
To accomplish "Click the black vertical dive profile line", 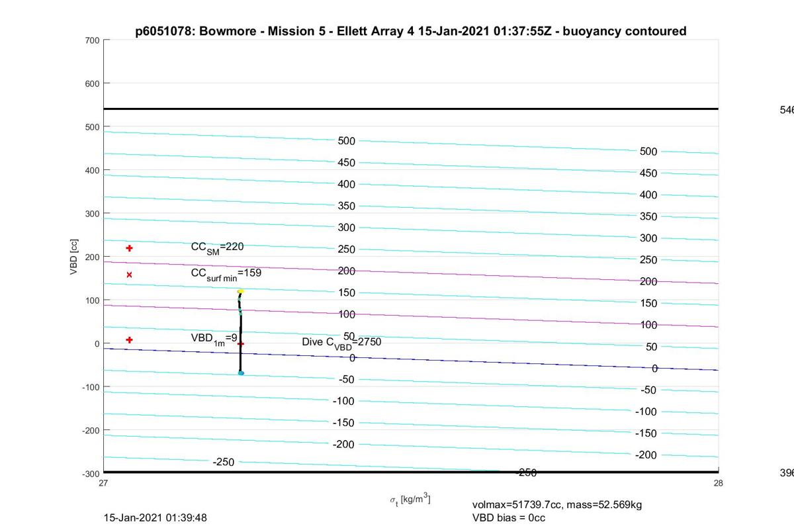I will click(241, 331).
